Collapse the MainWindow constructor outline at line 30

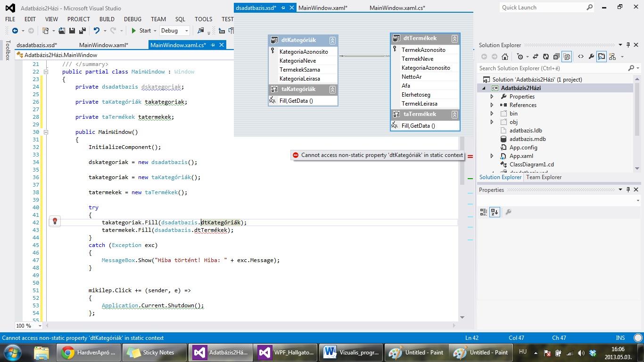pos(46,132)
